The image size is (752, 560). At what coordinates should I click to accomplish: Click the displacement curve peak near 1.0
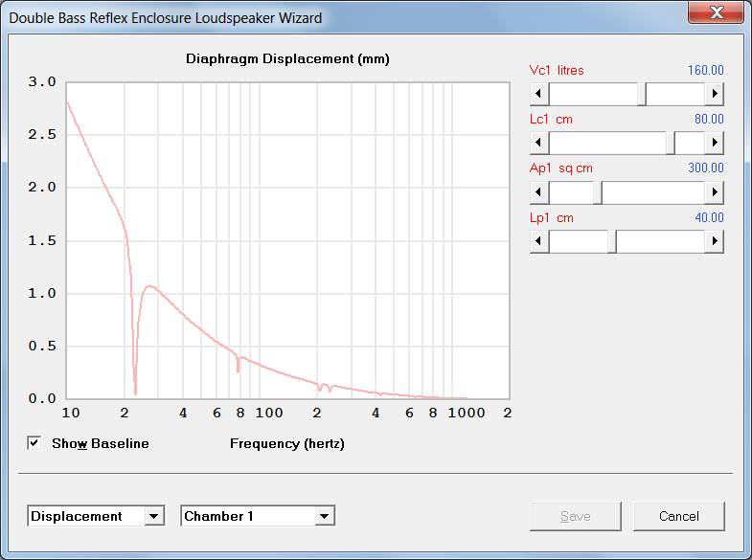click(149, 286)
